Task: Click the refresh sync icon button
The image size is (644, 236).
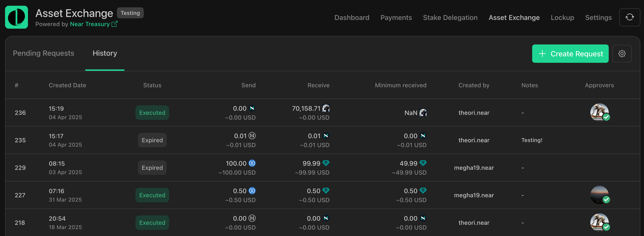Action: pyautogui.click(x=630, y=17)
